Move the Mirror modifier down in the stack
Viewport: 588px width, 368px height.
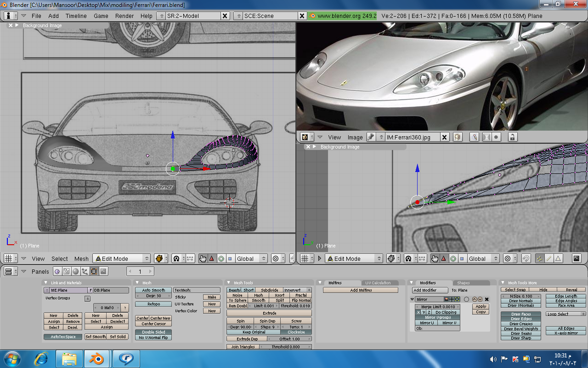pos(480,299)
